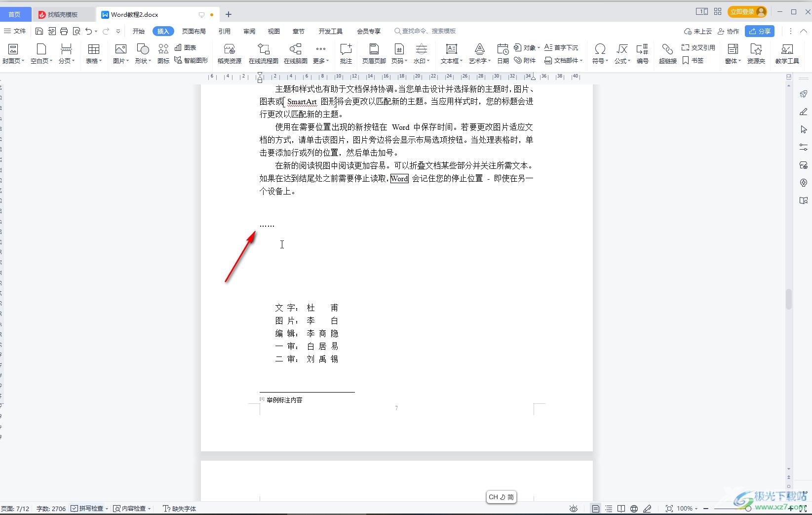Toggle spell check (拼写检查) in status bar

point(87,509)
